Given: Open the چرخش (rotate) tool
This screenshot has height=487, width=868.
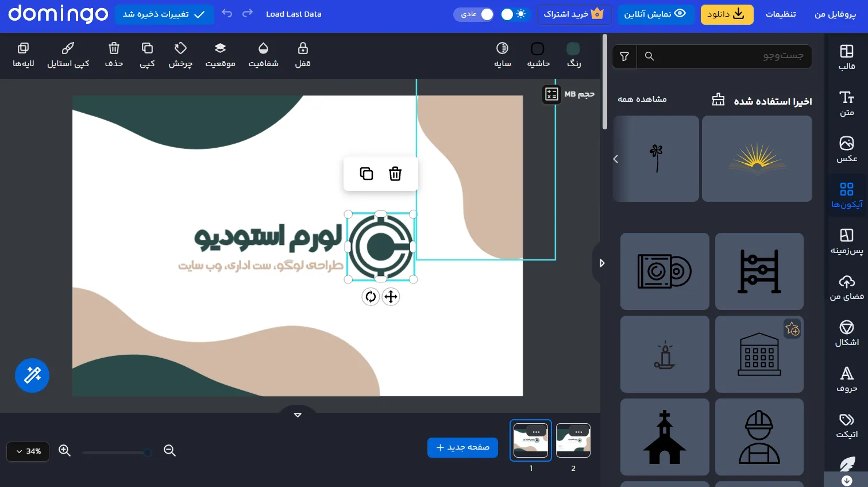Looking at the screenshot, I should (180, 55).
